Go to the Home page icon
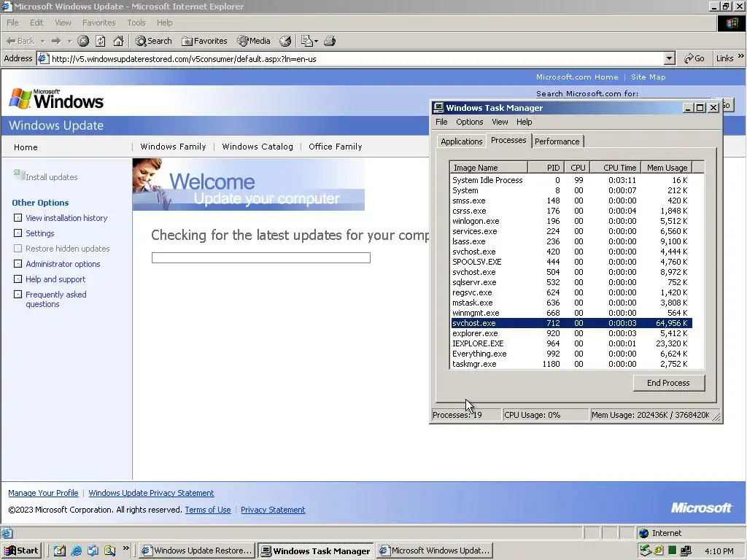The height and width of the screenshot is (560, 747). pos(118,41)
